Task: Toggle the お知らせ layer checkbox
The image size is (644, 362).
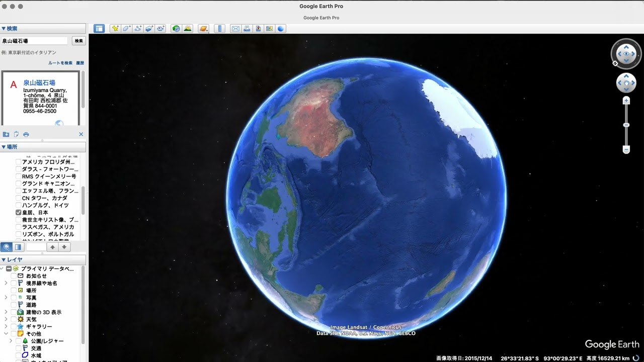Action: point(13,276)
